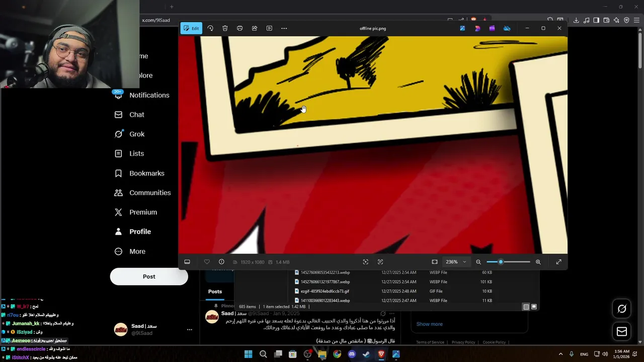This screenshot has width=644, height=362.
Task: Start slideshow from Photos toolbar
Action: tap(269, 28)
